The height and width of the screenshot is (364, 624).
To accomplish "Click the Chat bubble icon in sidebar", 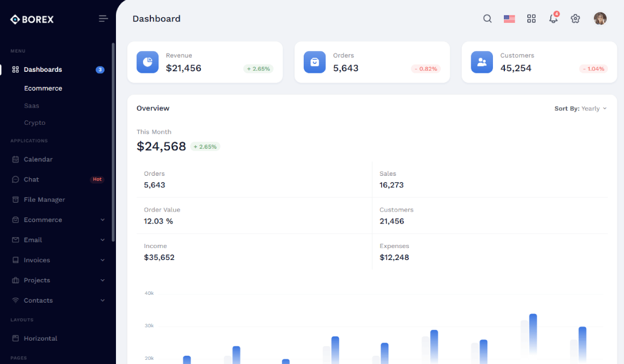I will (16, 179).
